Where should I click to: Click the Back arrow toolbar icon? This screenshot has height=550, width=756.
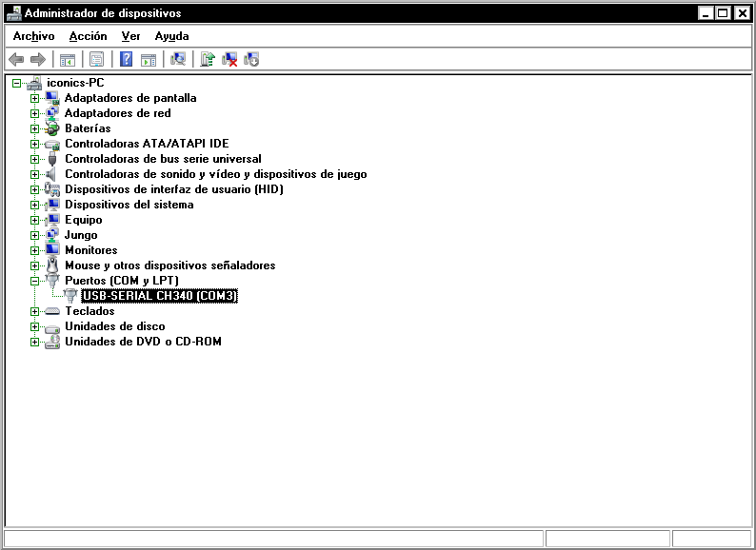[x=16, y=60]
